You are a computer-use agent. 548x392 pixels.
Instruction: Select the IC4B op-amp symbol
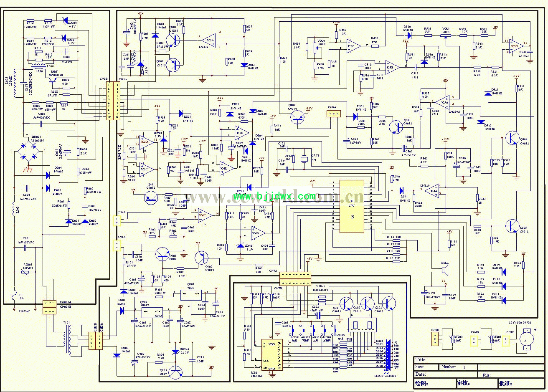(258, 233)
